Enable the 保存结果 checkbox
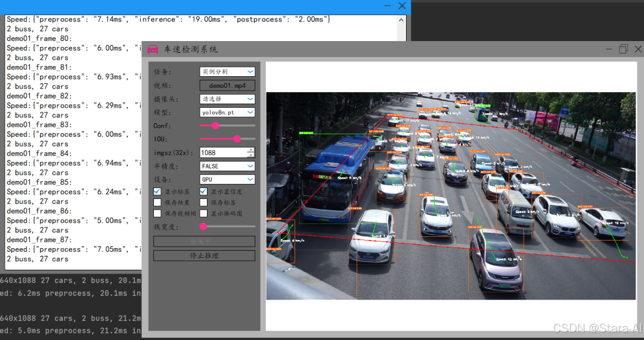Viewport: 644px width, 340px height. [x=157, y=202]
